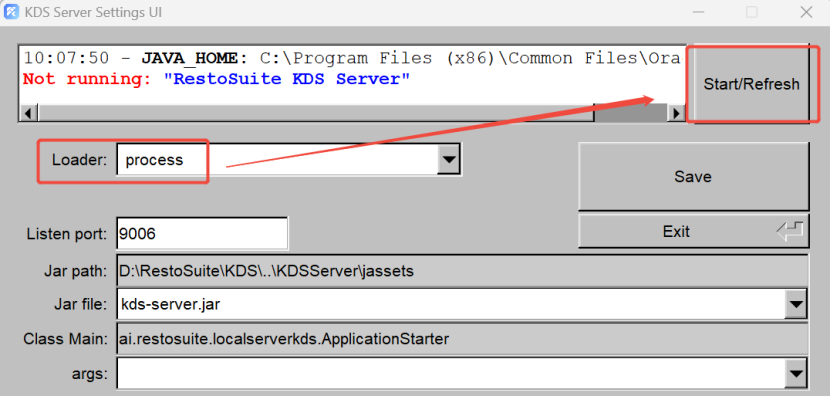Viewport: 830px width, 396px height.
Task: Click inside the empty args field
Action: tap(451, 374)
